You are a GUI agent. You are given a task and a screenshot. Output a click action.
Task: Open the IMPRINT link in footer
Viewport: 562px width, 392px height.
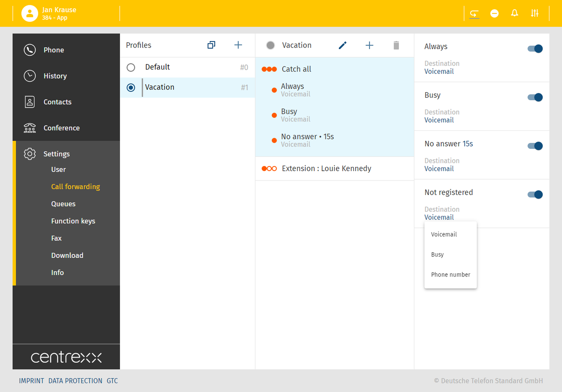click(x=31, y=381)
